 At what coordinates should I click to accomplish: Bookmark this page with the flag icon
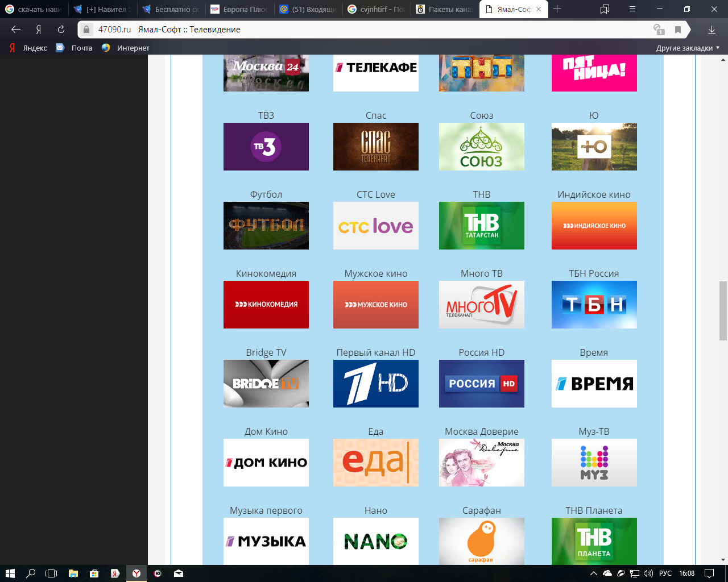coord(677,30)
